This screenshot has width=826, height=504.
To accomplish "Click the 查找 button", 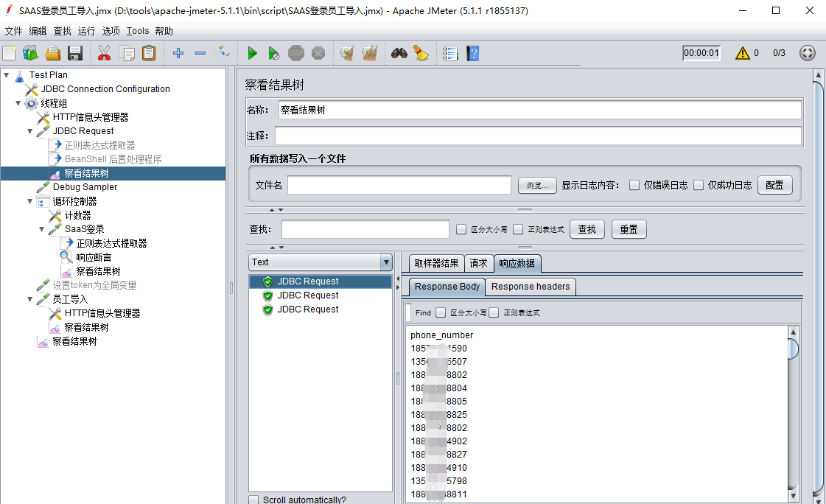I will pyautogui.click(x=587, y=230).
